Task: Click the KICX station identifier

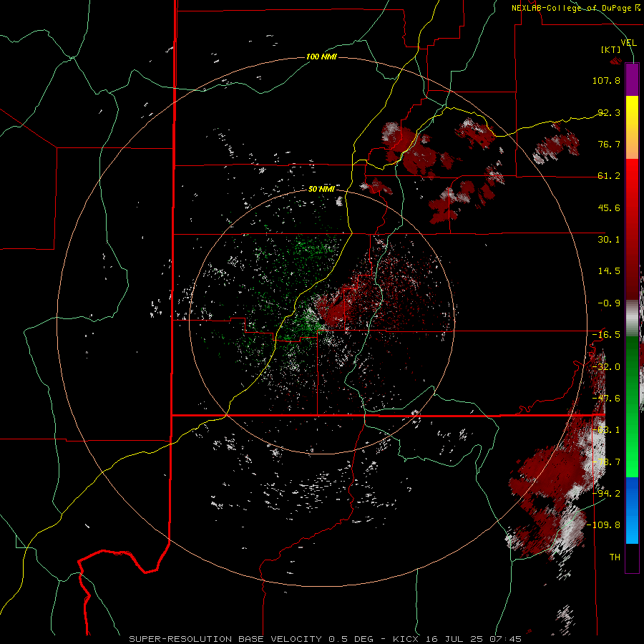Action: point(406,639)
